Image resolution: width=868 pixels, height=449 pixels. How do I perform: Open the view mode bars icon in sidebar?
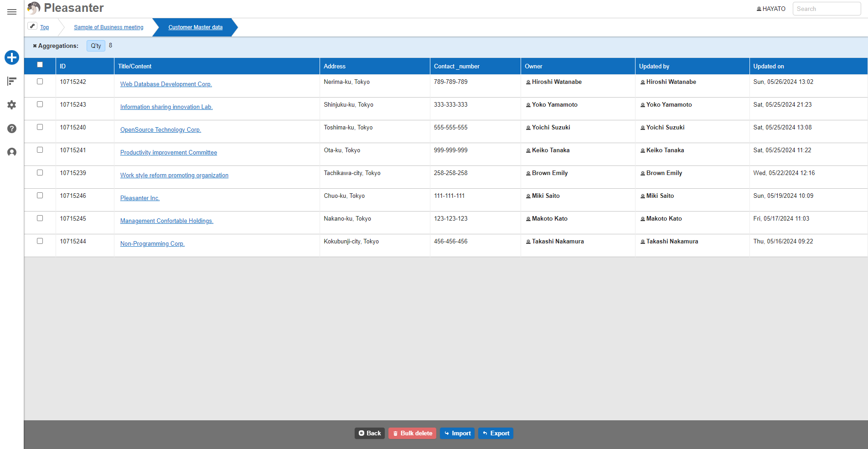12,81
